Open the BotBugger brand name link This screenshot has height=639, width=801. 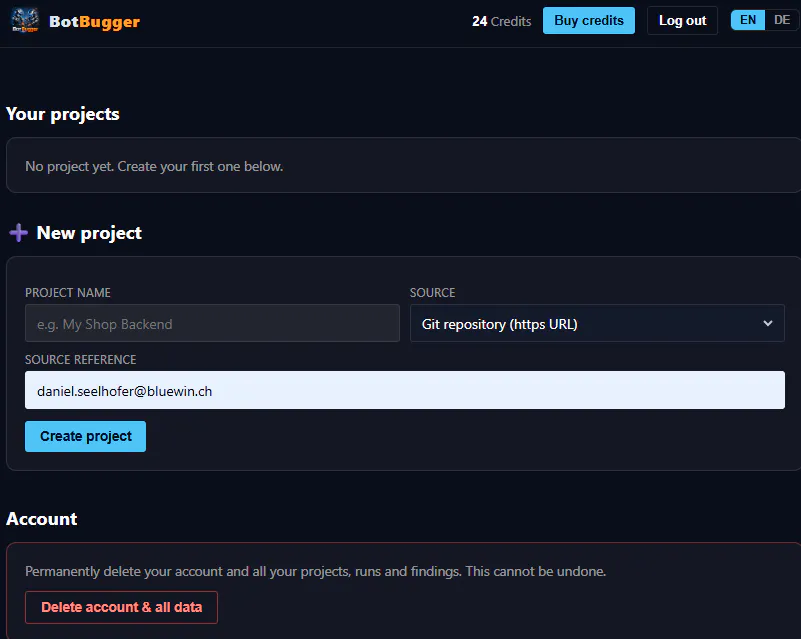pyautogui.click(x=95, y=21)
